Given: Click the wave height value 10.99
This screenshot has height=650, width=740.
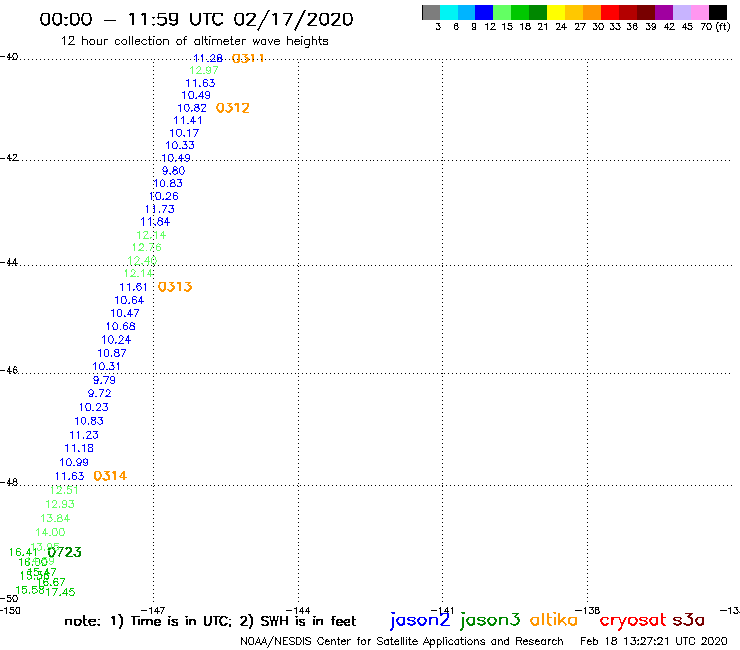Looking at the screenshot, I should [74, 463].
